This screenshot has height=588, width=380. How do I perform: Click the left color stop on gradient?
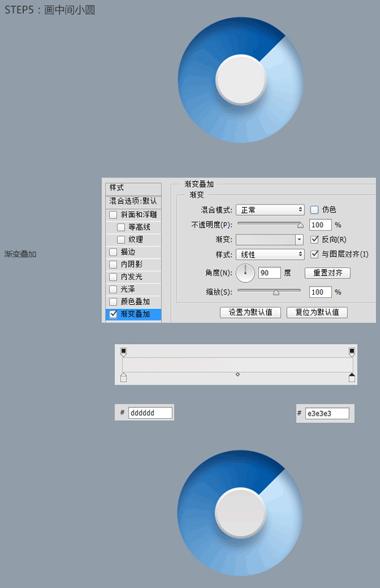point(124,378)
